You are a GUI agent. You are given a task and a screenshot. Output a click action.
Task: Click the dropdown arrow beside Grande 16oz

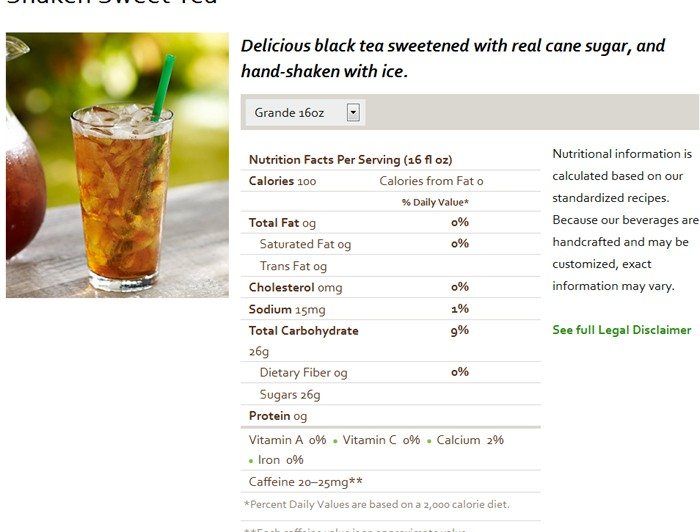point(353,112)
